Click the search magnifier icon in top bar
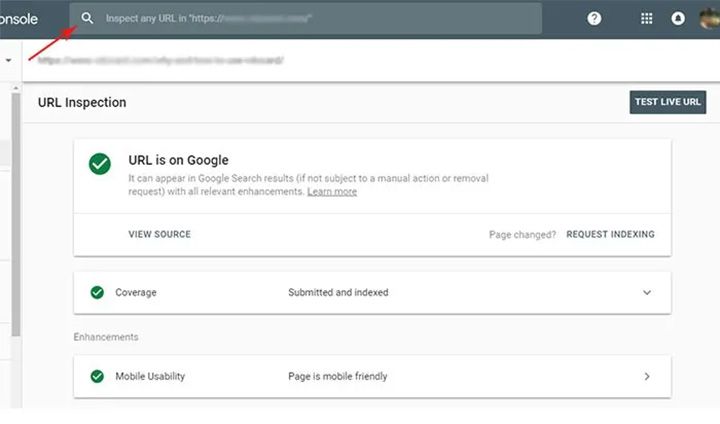720x424 pixels. click(88, 18)
